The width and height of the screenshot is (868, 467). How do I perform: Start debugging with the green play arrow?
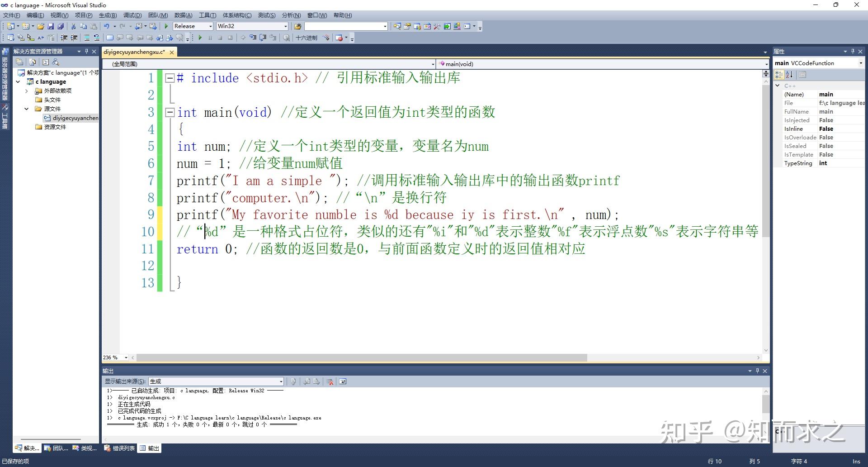point(166,26)
